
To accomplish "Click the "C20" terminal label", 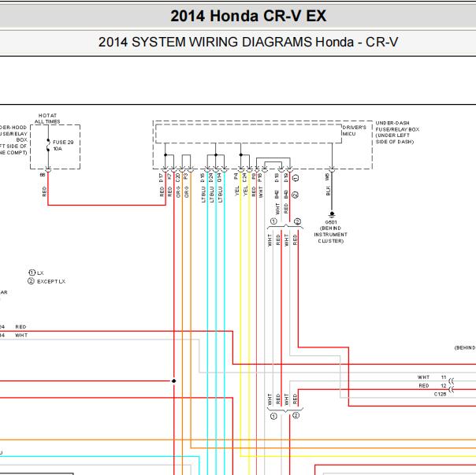I will point(178,177).
